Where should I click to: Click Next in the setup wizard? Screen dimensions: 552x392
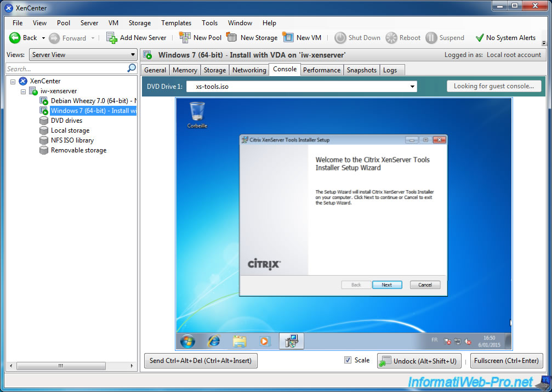pyautogui.click(x=386, y=285)
